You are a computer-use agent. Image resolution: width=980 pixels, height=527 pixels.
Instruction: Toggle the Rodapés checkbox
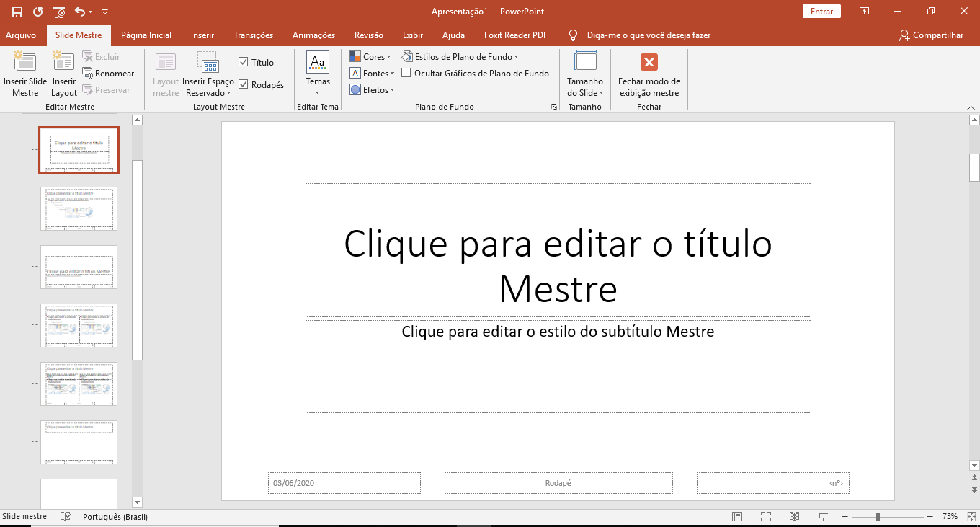click(244, 85)
